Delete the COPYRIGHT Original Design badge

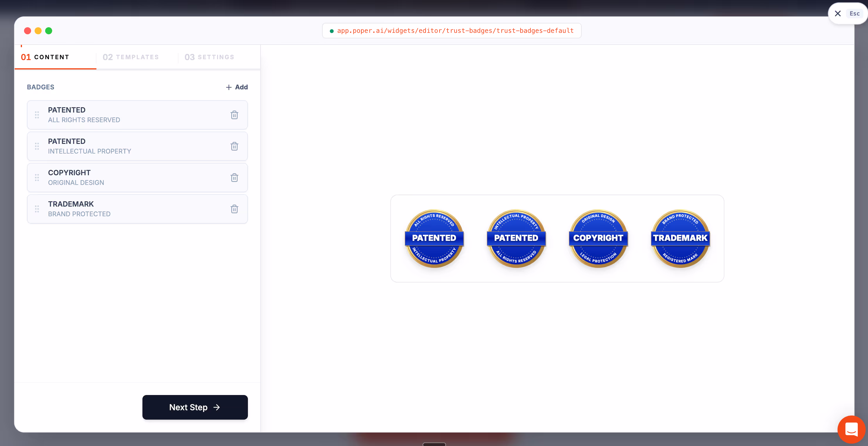[234, 178]
